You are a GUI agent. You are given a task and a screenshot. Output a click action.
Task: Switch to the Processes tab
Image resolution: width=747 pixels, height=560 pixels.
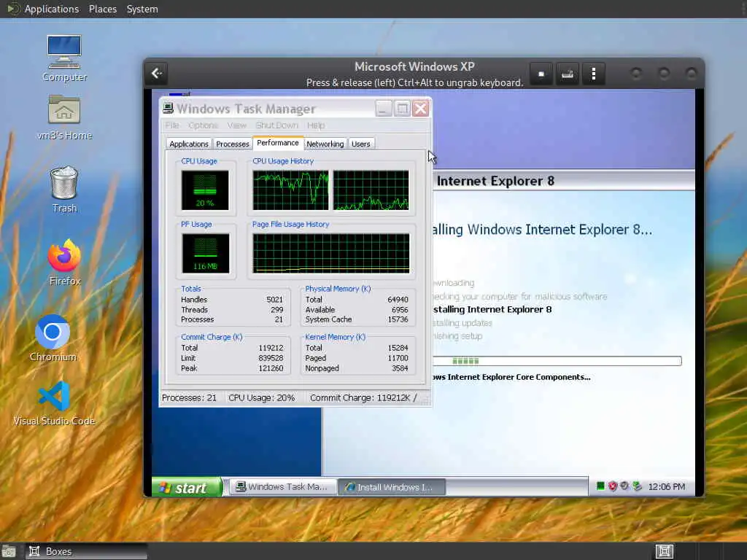click(x=233, y=144)
